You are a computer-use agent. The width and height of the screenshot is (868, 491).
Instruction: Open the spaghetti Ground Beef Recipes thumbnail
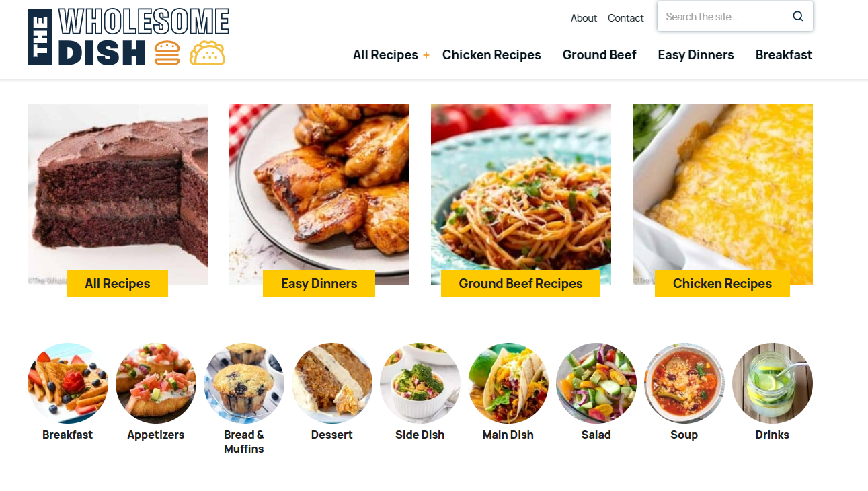521,194
